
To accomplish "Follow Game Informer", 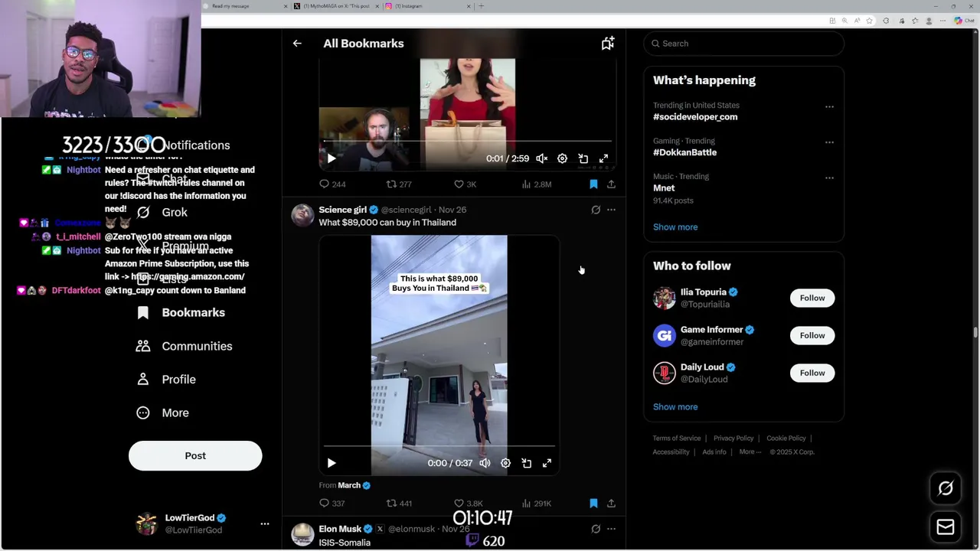I will (812, 335).
